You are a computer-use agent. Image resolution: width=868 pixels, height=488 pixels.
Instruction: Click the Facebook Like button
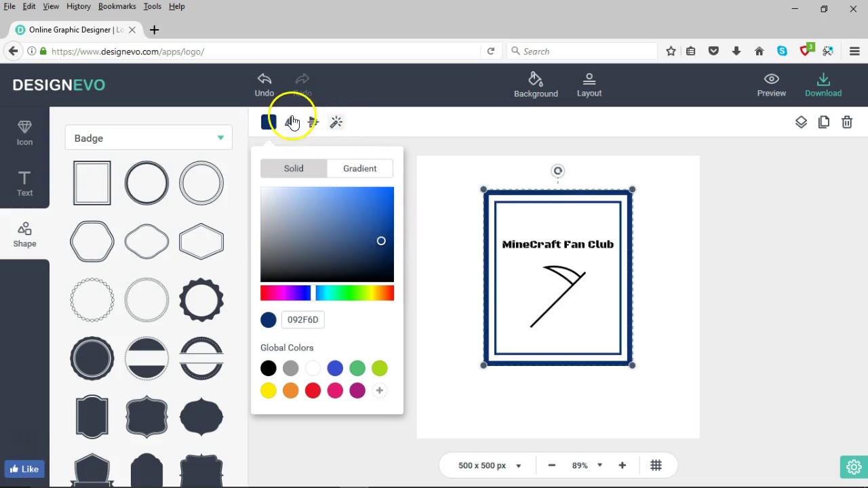click(24, 469)
